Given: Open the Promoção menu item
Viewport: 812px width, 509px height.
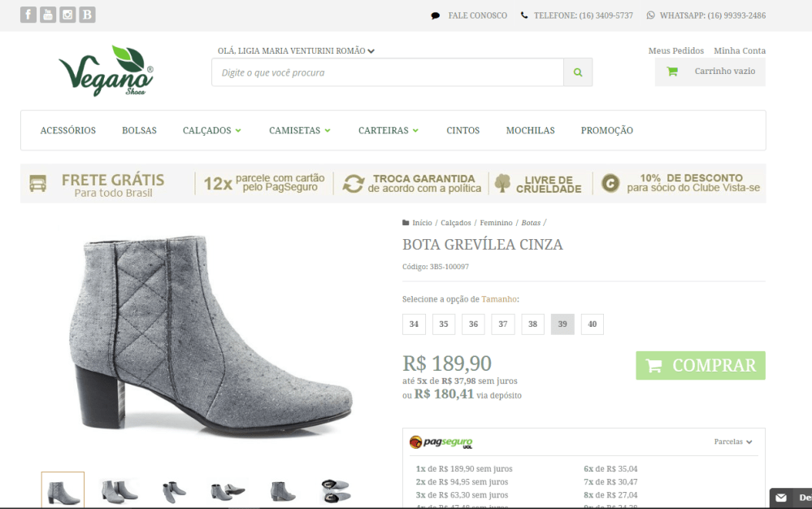Looking at the screenshot, I should pyautogui.click(x=606, y=130).
